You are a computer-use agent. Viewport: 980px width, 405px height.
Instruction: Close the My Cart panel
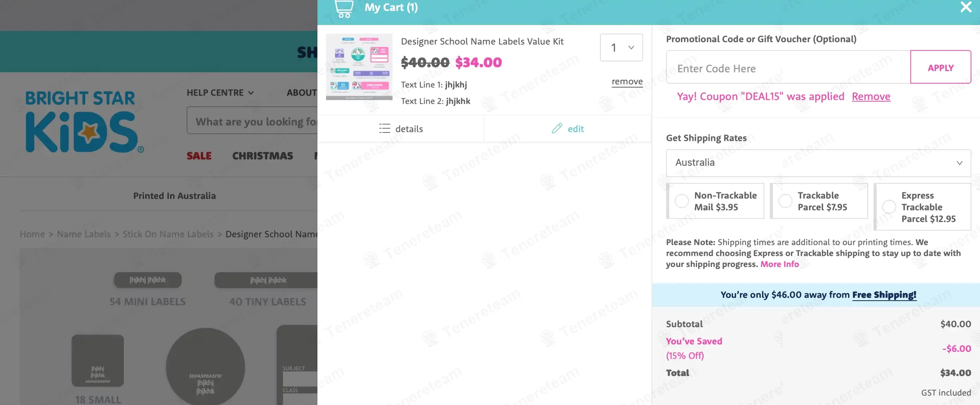coord(966,7)
